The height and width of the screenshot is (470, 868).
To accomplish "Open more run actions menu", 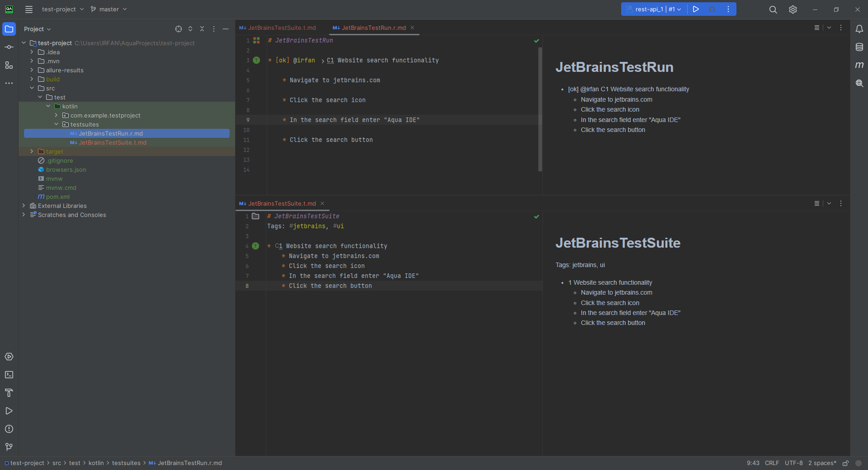I will [728, 9].
